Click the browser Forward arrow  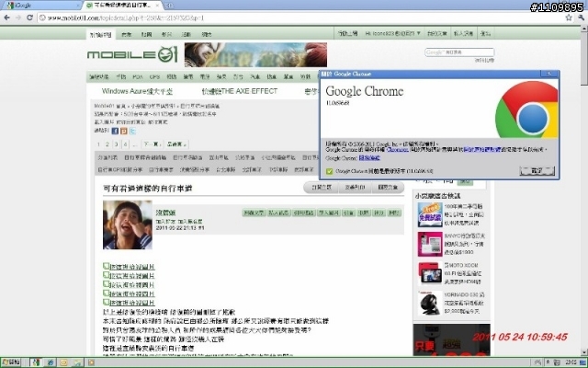pyautogui.click(x=18, y=17)
